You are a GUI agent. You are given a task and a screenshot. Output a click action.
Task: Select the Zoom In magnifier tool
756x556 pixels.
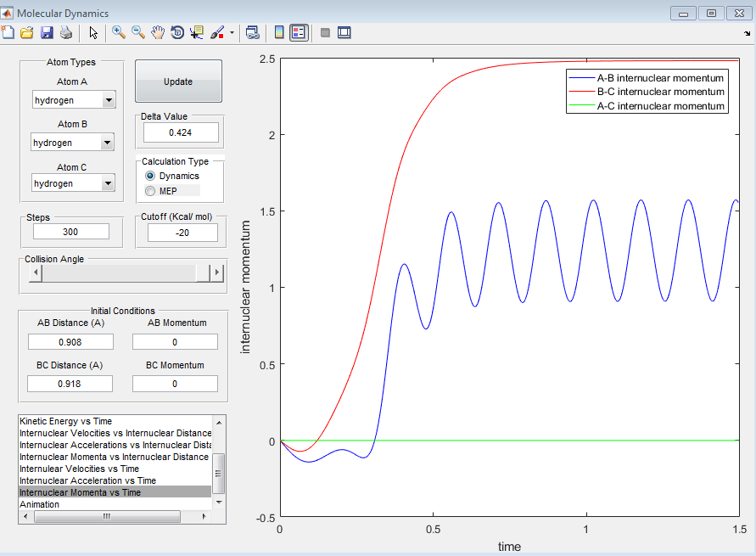pyautogui.click(x=119, y=33)
